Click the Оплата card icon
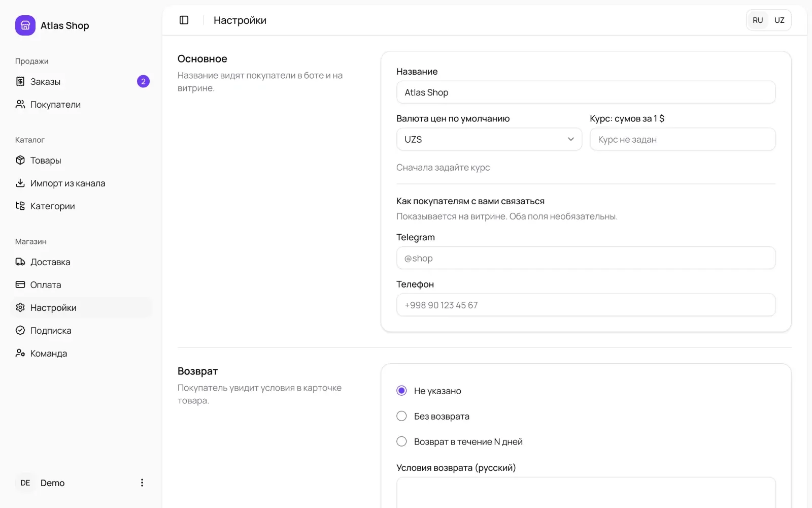 [20, 284]
